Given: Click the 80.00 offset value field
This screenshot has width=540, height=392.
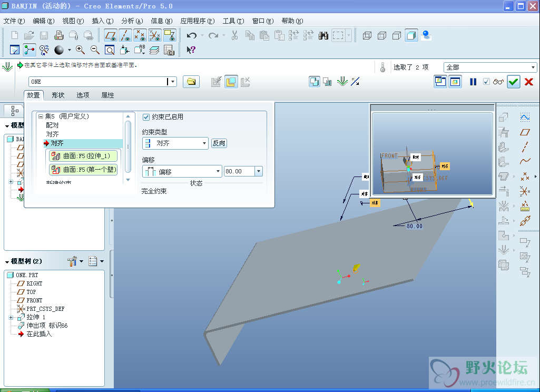Looking at the screenshot, I should (x=239, y=171).
